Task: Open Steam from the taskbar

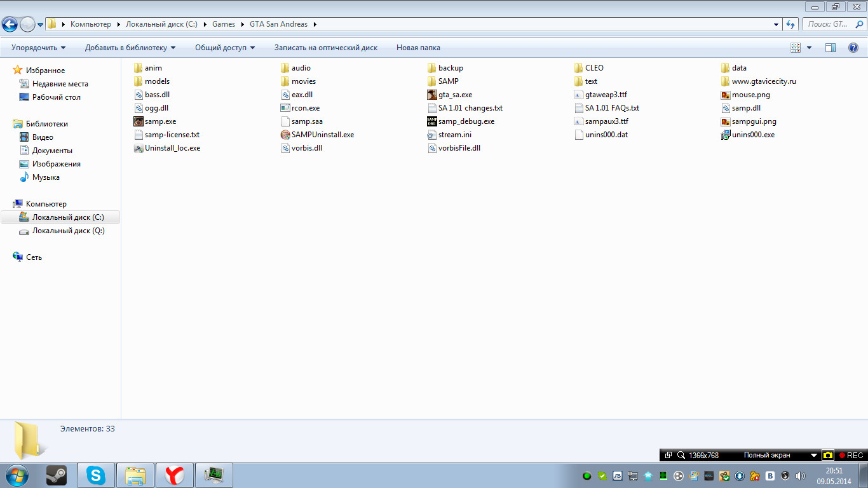Action: tap(57, 475)
